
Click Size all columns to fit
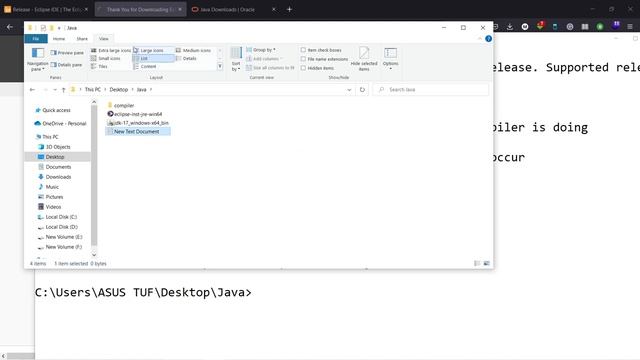click(270, 68)
